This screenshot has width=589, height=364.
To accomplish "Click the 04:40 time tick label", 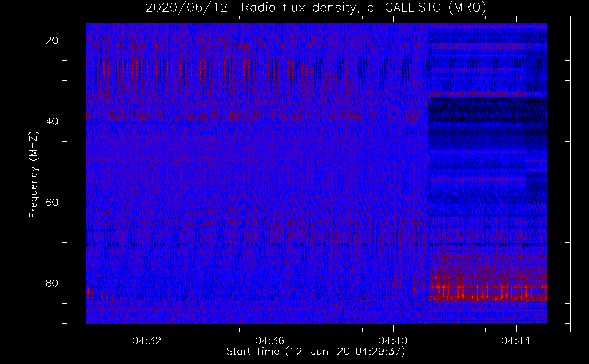I will (393, 341).
